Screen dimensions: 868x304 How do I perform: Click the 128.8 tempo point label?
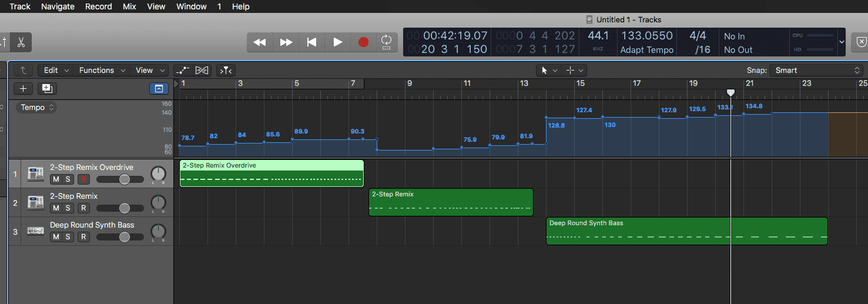(x=556, y=125)
